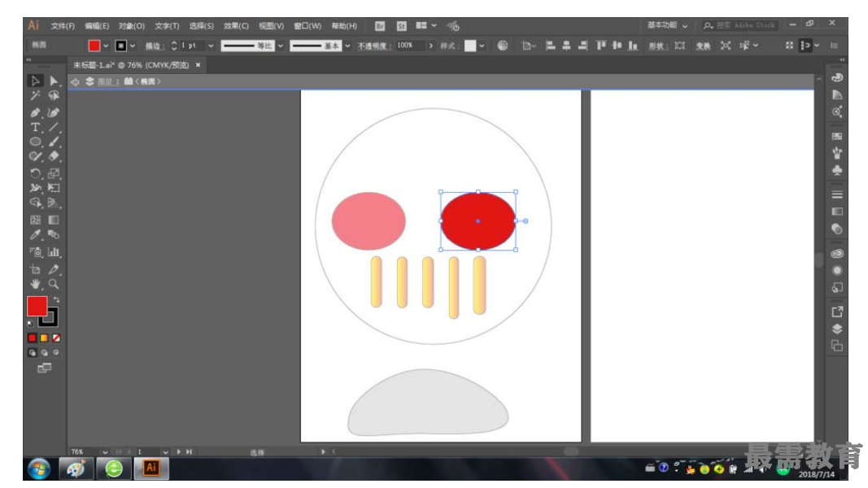This screenshot has height=488, width=868.
Task: Set paint mode to Gradient
Action: [44, 338]
